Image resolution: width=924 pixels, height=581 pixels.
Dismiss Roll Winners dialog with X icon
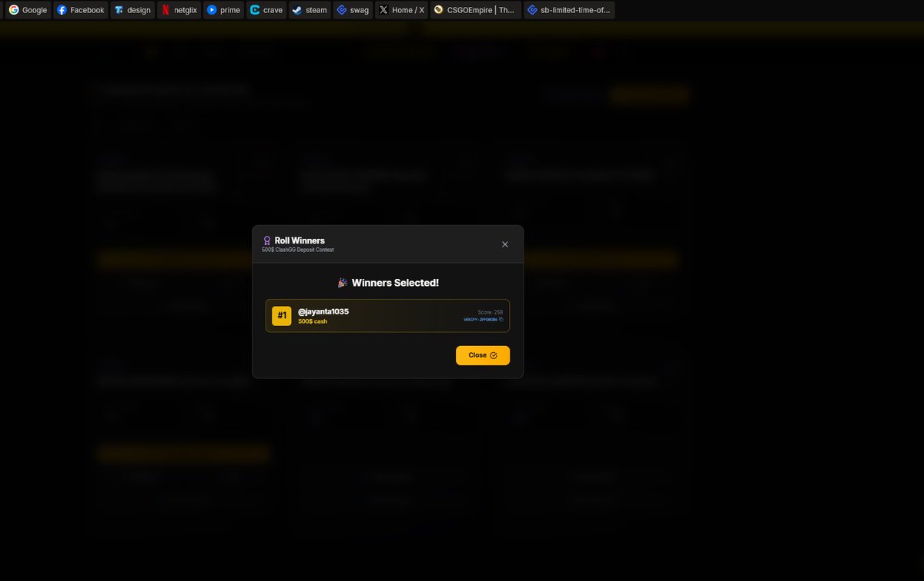[x=505, y=244]
